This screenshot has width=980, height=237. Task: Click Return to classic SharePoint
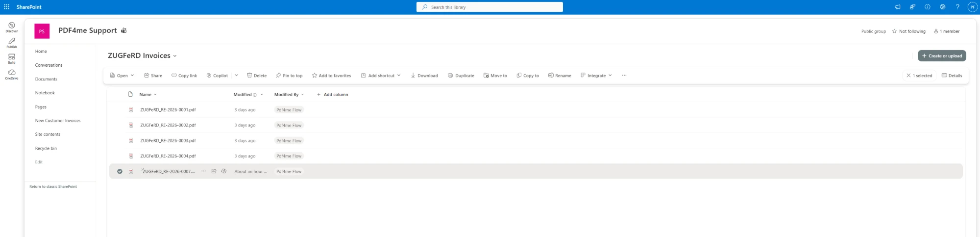tap(53, 186)
